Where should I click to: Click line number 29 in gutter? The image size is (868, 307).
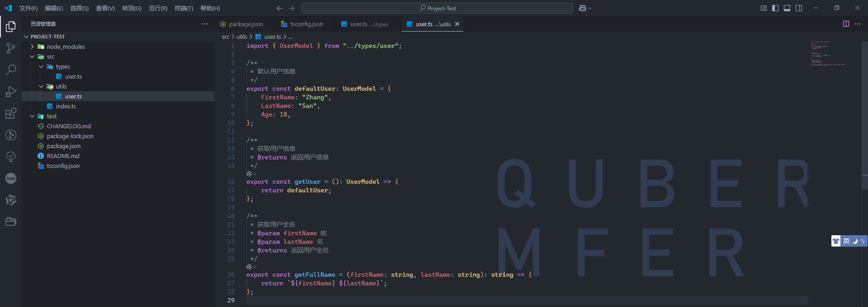pyautogui.click(x=231, y=300)
